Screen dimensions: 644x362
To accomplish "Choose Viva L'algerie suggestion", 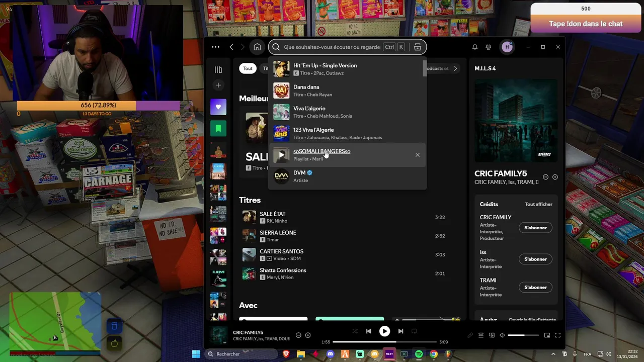I will coord(347,112).
